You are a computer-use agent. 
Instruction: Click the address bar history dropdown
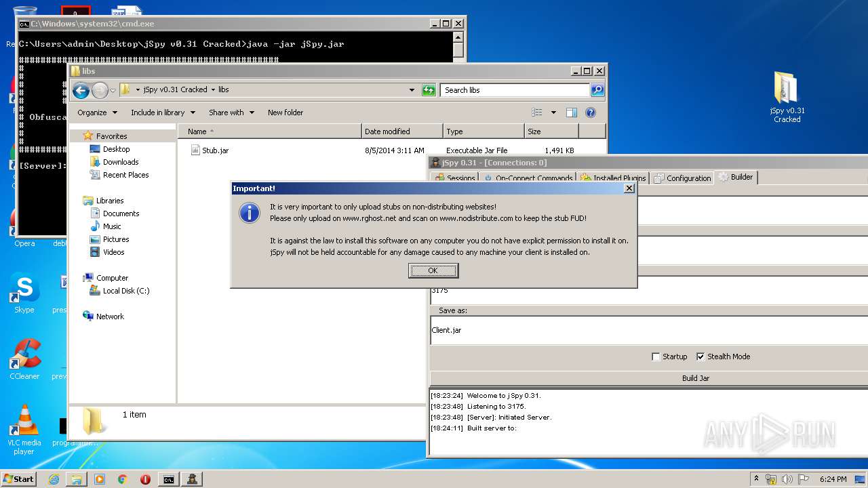[x=412, y=90]
